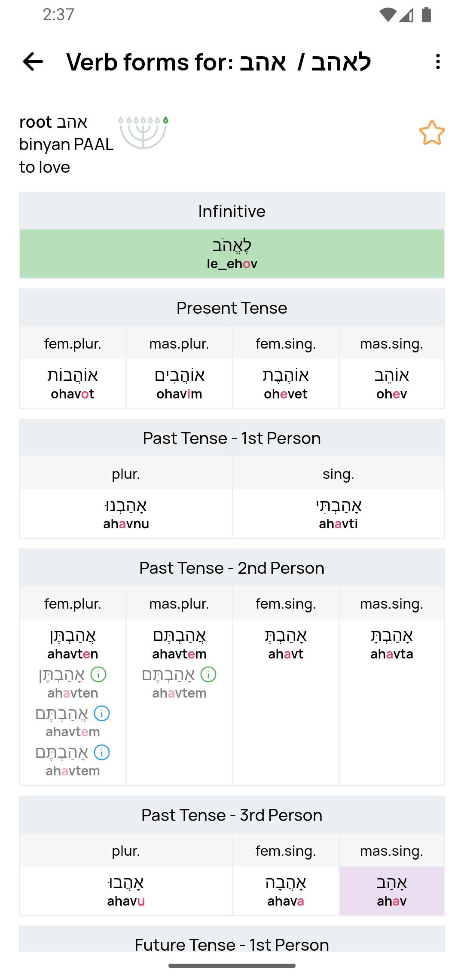
Task: Tap the ahavnu plural past form
Action: tap(126, 514)
